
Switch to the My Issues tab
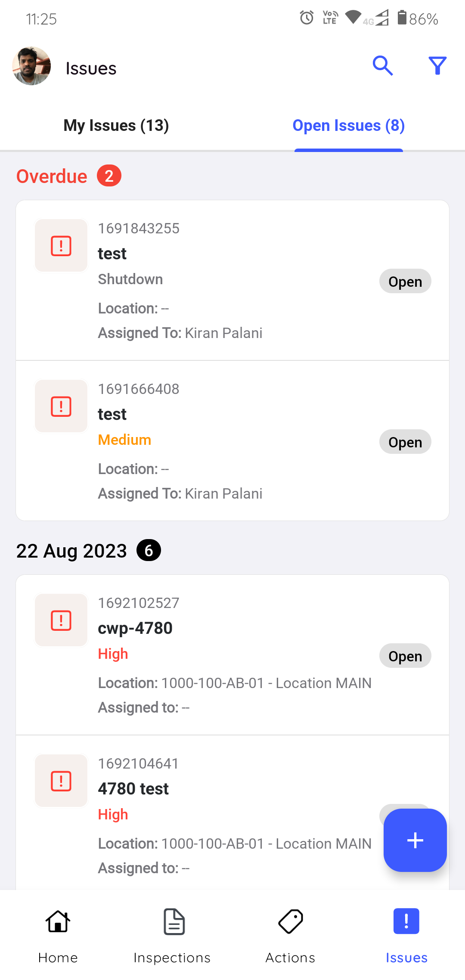(x=116, y=126)
